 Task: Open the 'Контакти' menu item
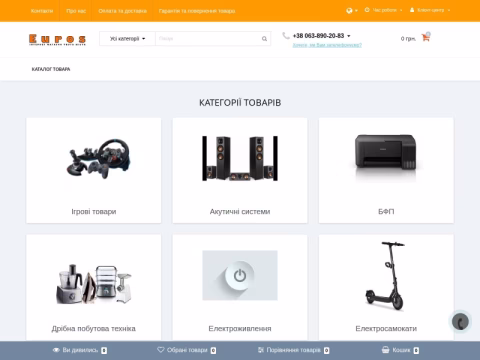(42, 11)
